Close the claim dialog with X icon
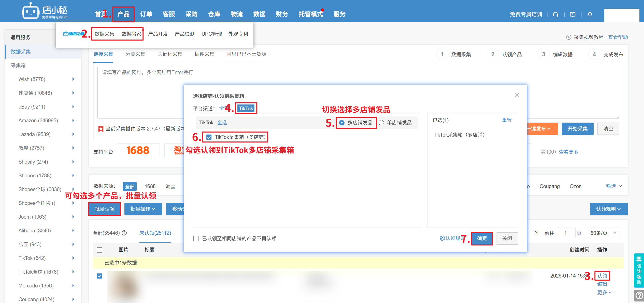 click(517, 95)
